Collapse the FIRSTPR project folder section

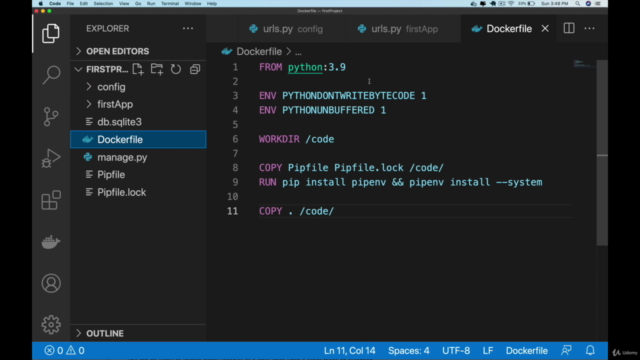[102, 69]
